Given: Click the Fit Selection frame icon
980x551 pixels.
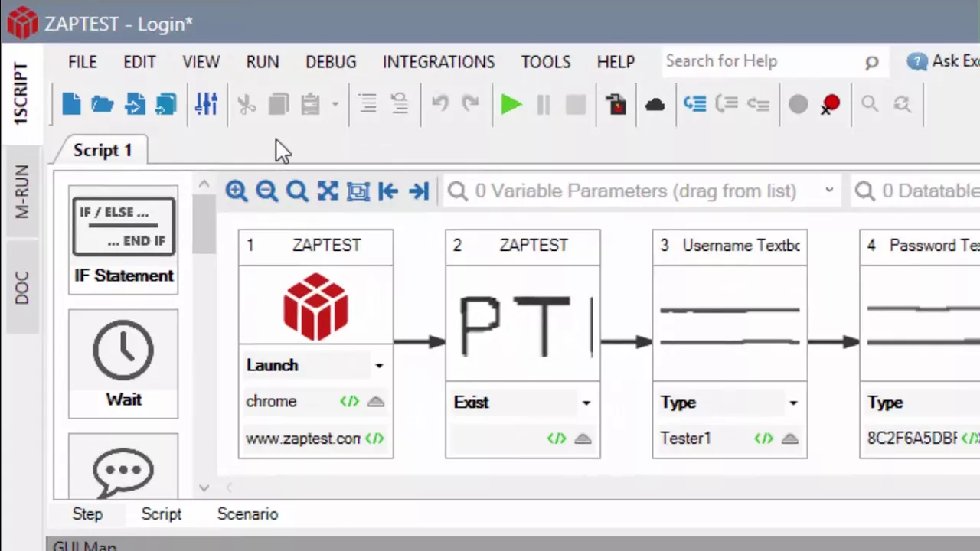Looking at the screenshot, I should [358, 191].
